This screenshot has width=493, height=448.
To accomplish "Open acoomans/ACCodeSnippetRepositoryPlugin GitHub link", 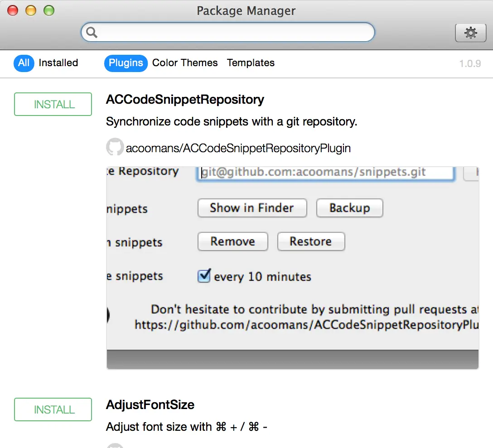I will click(x=238, y=148).
